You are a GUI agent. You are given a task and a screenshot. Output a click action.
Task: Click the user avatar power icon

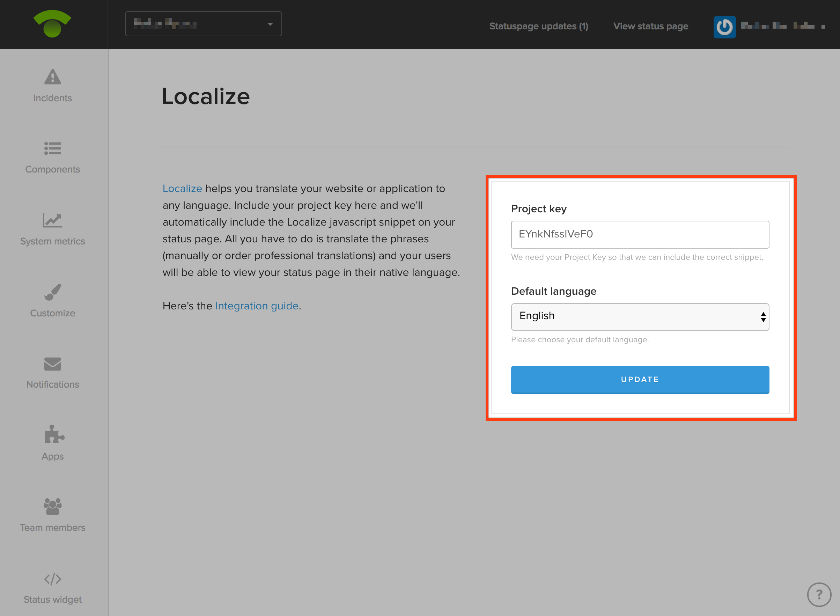point(724,27)
